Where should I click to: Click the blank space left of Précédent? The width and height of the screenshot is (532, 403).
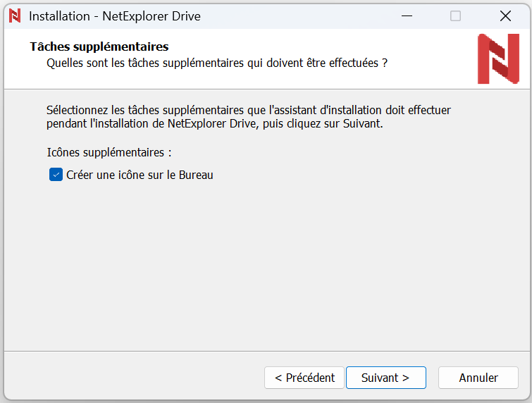click(134, 378)
